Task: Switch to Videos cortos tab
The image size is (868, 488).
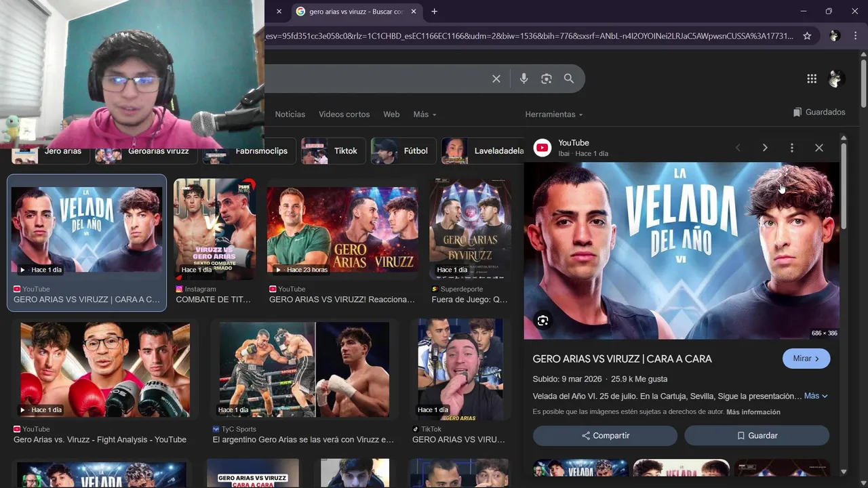Action: pos(344,115)
